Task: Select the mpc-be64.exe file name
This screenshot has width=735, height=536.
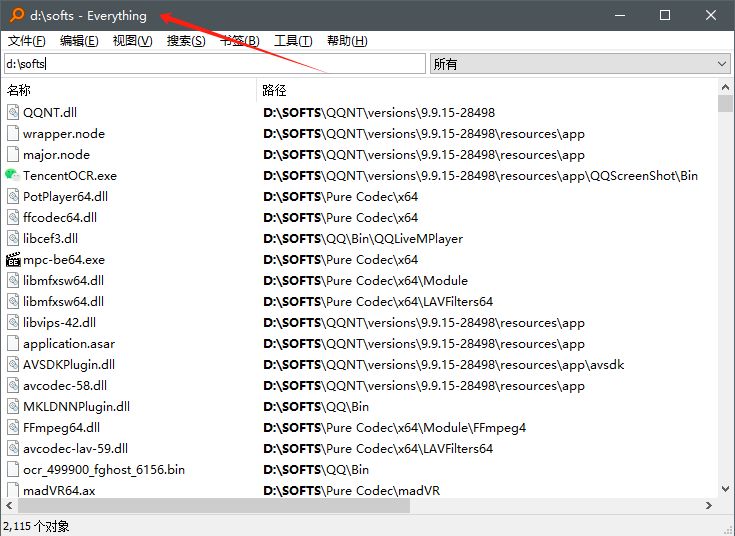Action: pyautogui.click(x=64, y=259)
